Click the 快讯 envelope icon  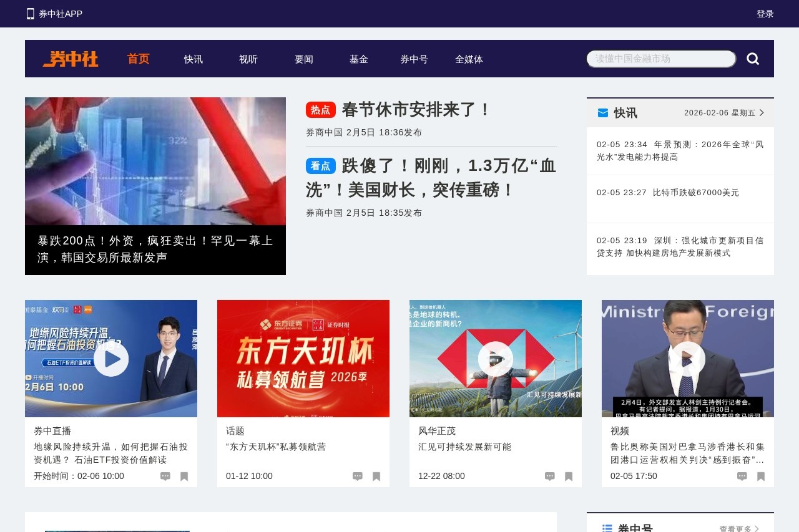[x=603, y=113]
